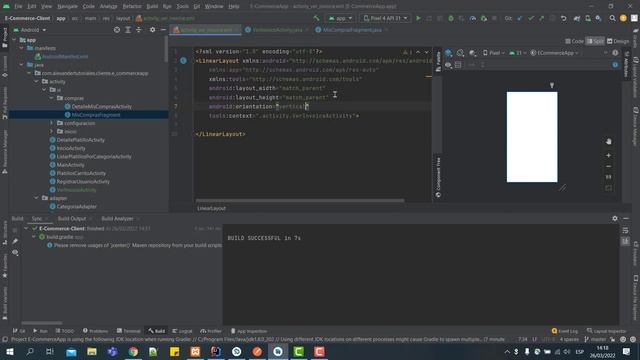Toggle Component Tree side panel tab
The width and height of the screenshot is (640, 360).
(x=438, y=178)
